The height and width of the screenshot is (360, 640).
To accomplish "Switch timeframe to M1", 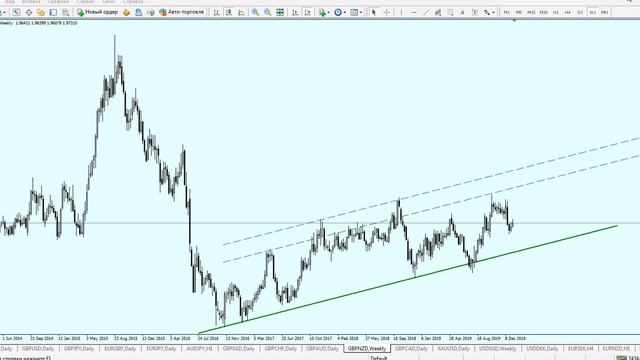I will 507,13.
